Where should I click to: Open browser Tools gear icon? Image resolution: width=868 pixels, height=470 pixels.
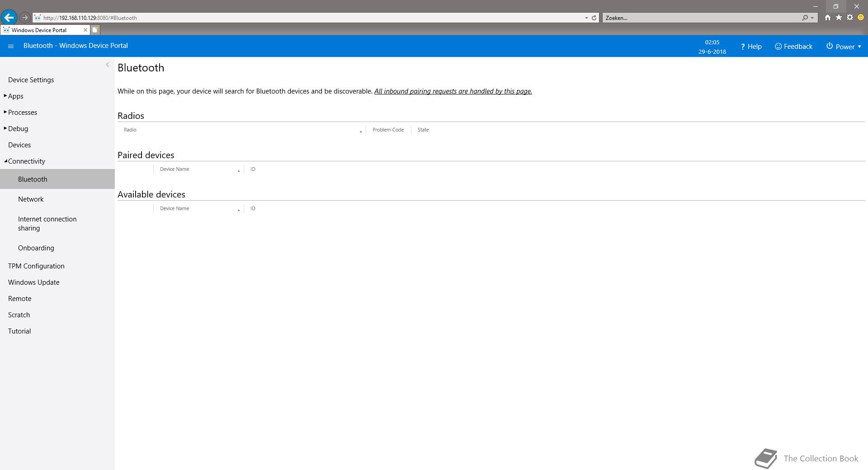click(x=850, y=18)
